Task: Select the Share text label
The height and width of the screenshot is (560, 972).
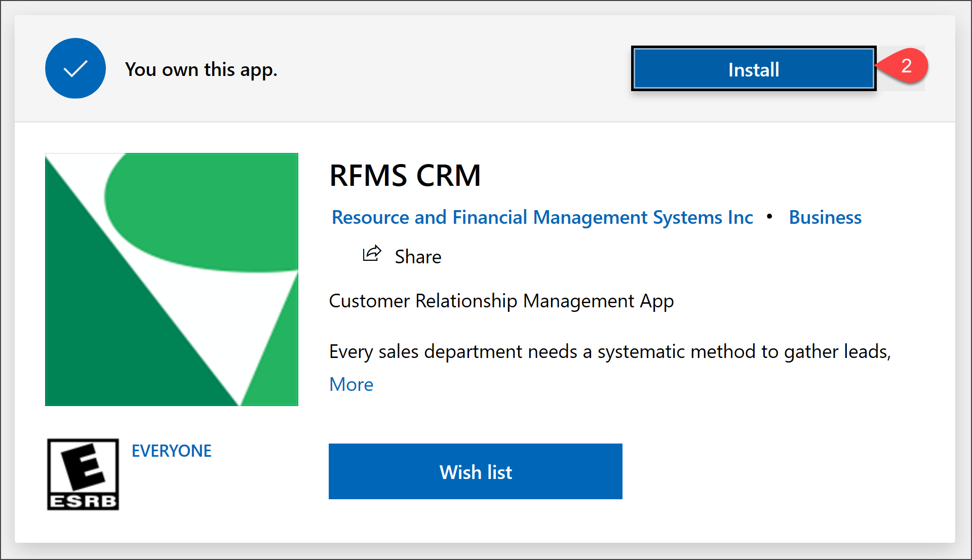Action: (418, 257)
